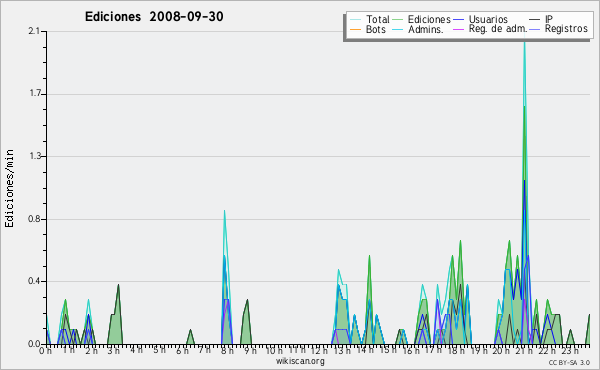Image resolution: width=600 pixels, height=370 pixels.
Task: Click the Ediciones/min vertical axis label
Action: (x=9, y=188)
